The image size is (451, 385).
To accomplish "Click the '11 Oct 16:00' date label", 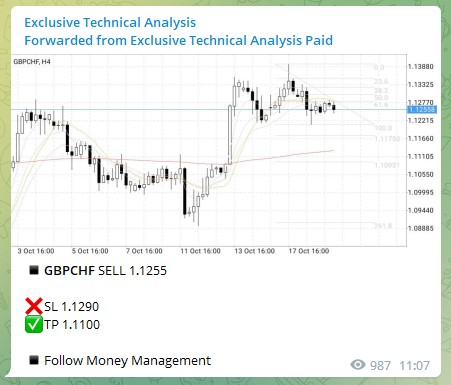I will point(200,251).
